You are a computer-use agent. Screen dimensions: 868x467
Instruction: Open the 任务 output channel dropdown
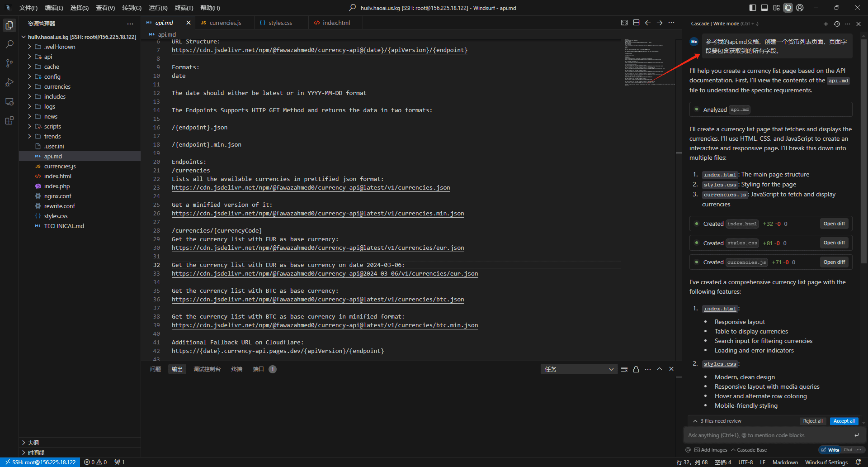pyautogui.click(x=579, y=369)
